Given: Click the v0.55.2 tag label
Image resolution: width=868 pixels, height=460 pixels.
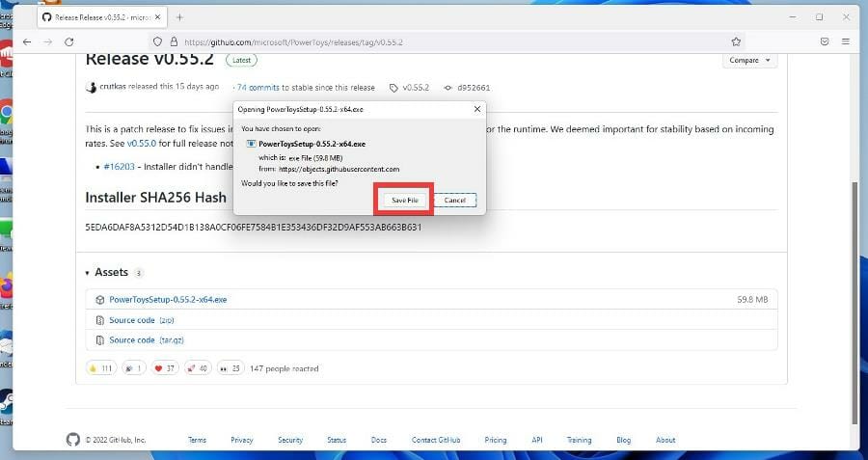Looking at the screenshot, I should pyautogui.click(x=409, y=88).
